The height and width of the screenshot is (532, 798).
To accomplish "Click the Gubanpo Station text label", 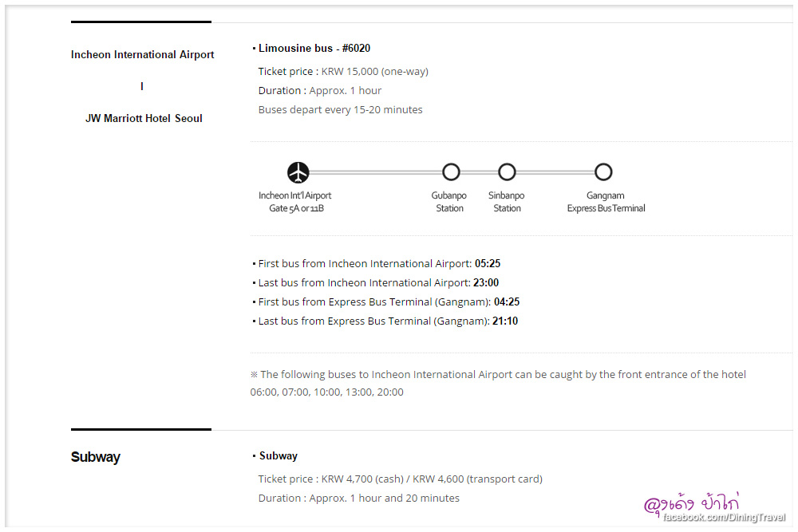I will click(x=449, y=202).
